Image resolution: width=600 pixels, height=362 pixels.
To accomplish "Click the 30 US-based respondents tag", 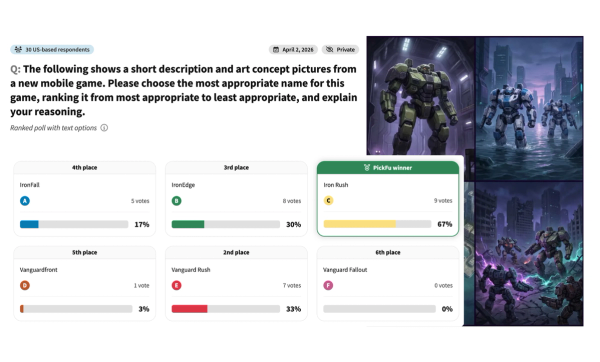I will [x=52, y=49].
